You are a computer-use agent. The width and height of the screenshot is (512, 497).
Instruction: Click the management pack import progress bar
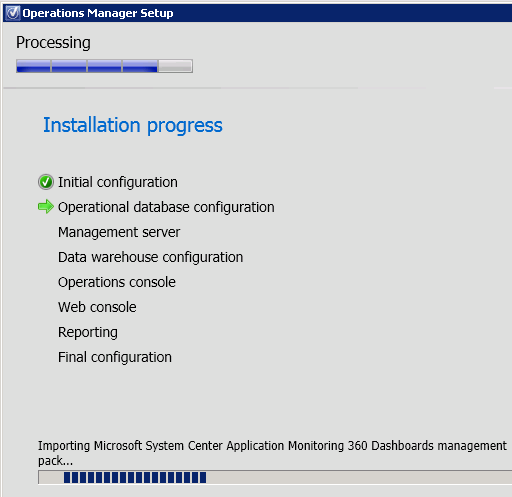[x=275, y=477]
